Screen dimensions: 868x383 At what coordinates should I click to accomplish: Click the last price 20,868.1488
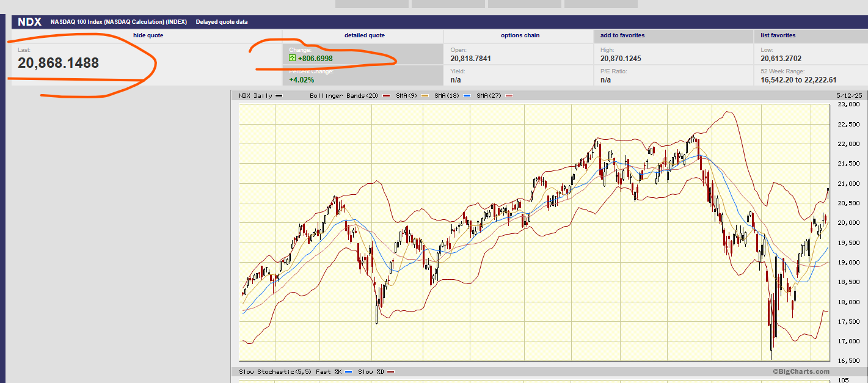tap(59, 63)
